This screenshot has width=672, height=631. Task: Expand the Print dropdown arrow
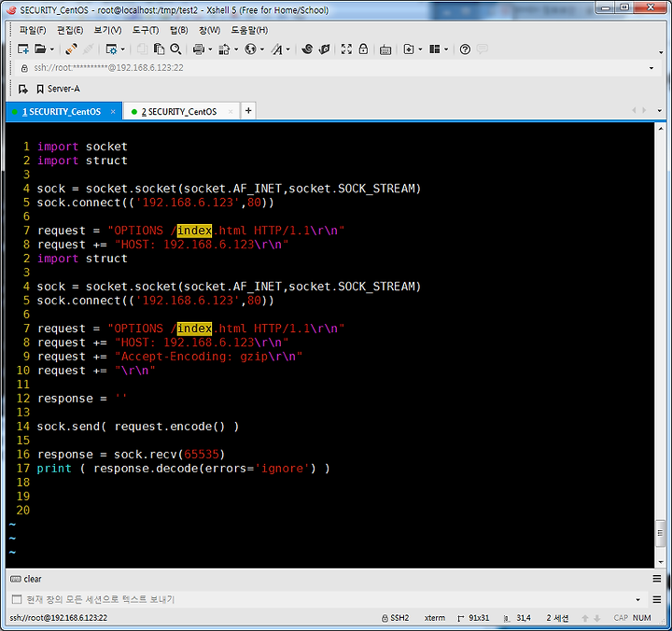(210, 49)
